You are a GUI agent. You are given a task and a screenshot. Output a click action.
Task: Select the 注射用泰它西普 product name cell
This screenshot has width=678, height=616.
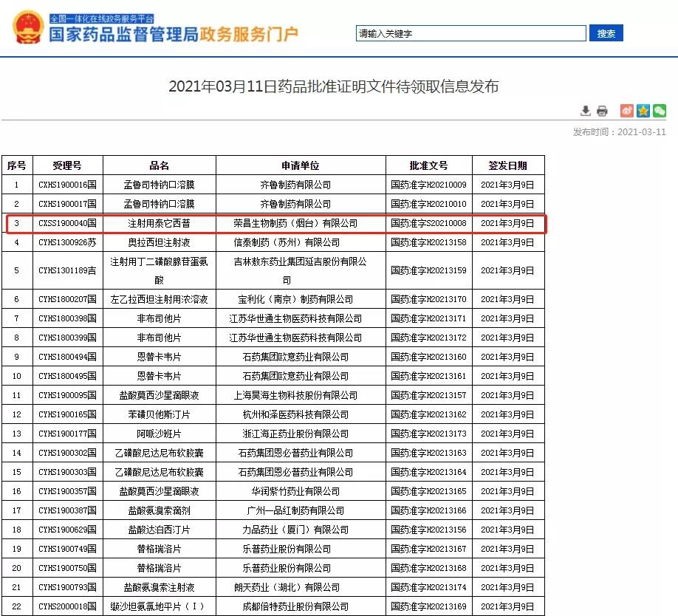[159, 223]
